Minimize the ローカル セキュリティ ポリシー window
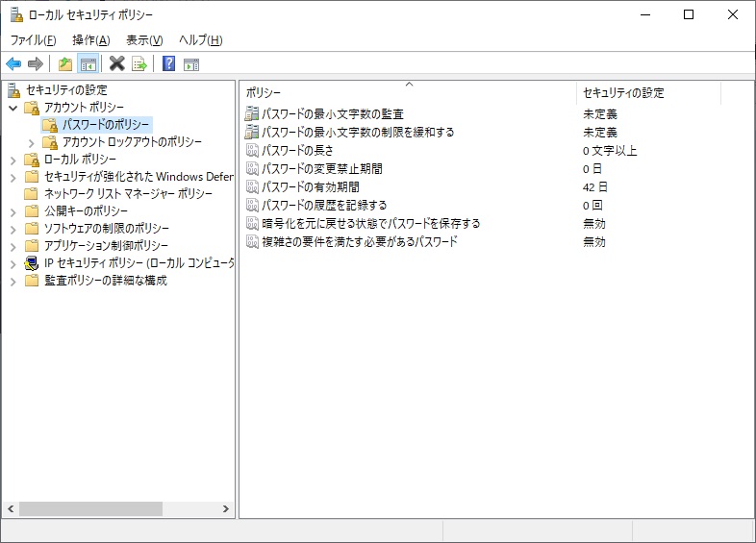Screen dimensions: 756x543 point(645,15)
